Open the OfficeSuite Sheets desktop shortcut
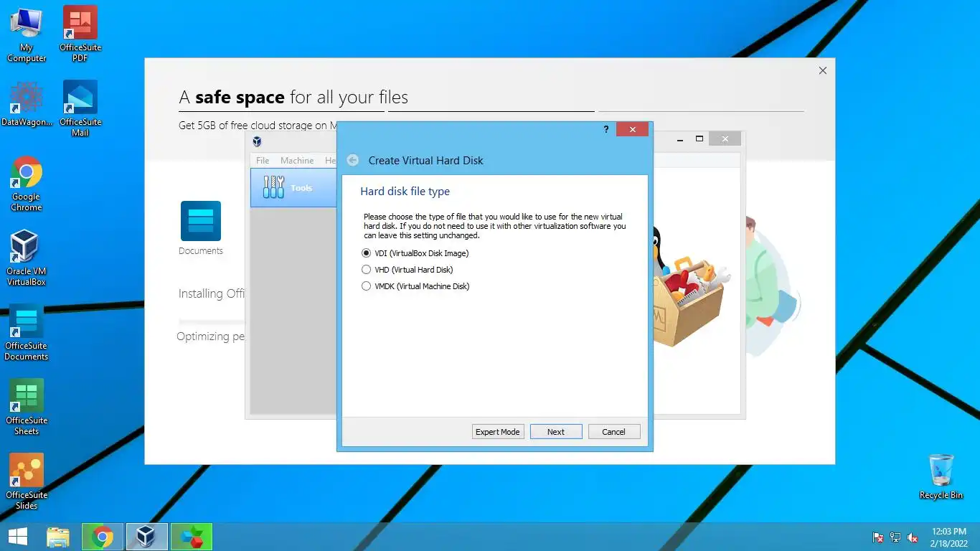The width and height of the screenshot is (980, 551). pos(27,408)
